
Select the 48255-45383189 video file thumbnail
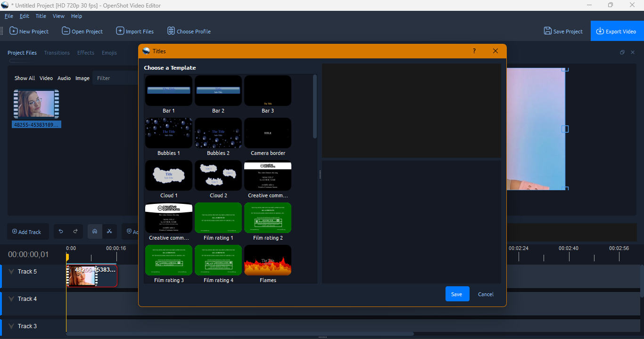(x=36, y=104)
